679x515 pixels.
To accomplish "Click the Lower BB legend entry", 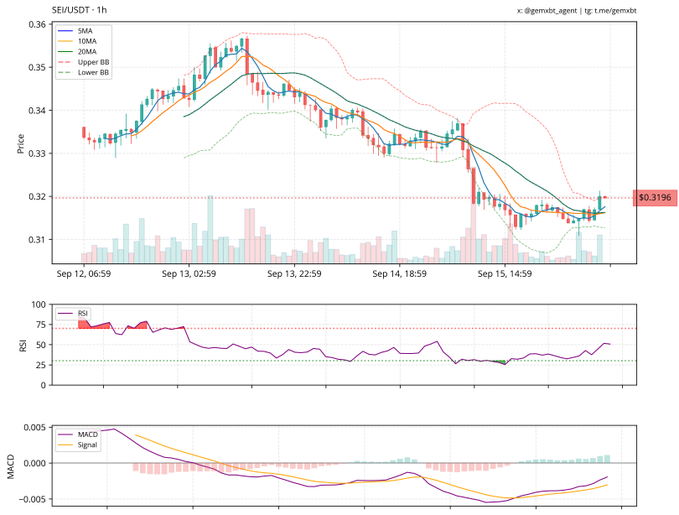I will click(x=90, y=72).
